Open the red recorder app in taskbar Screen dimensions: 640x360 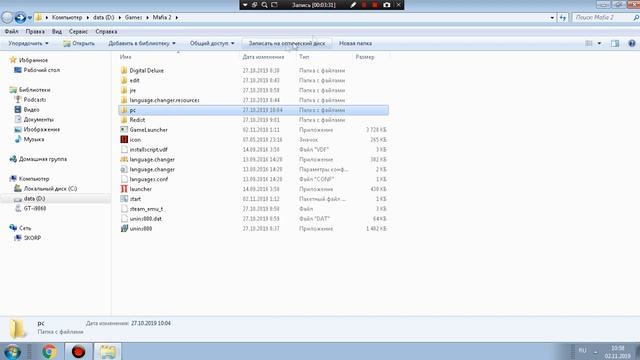pos(78,351)
